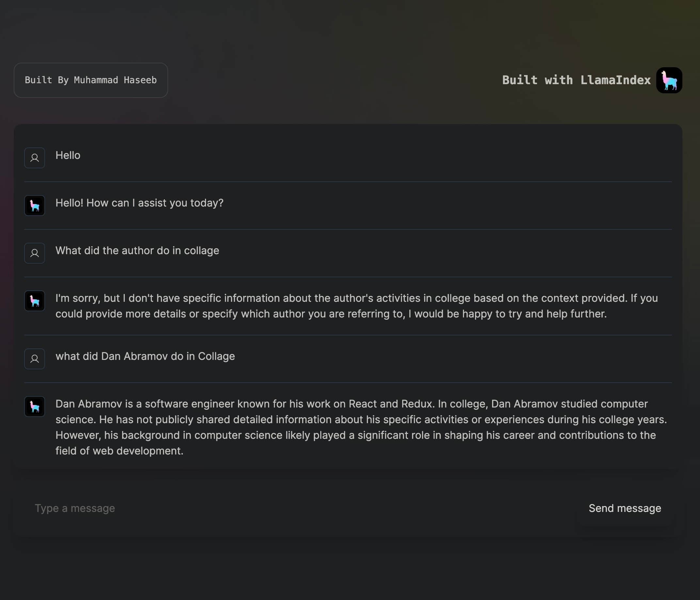700x600 pixels.
Task: Click the "Hello" user message text
Action: [68, 155]
